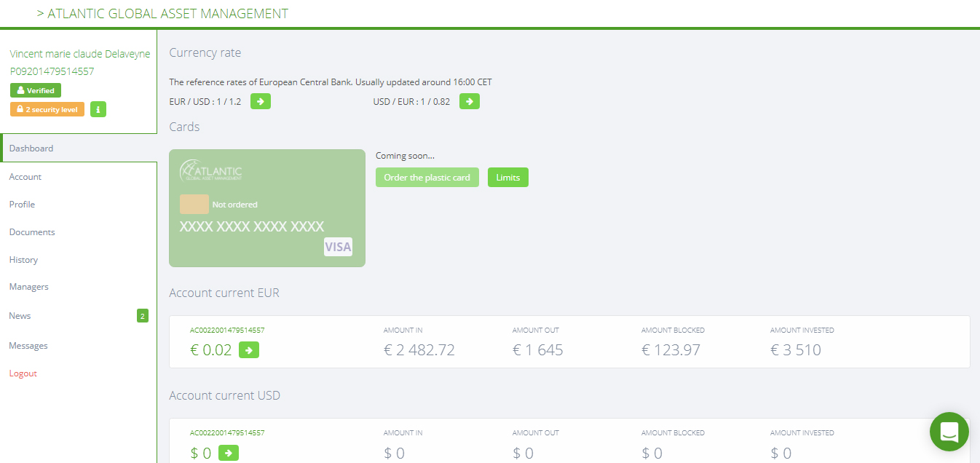Click the 2 security level badge
This screenshot has height=463, width=980.
[x=47, y=109]
